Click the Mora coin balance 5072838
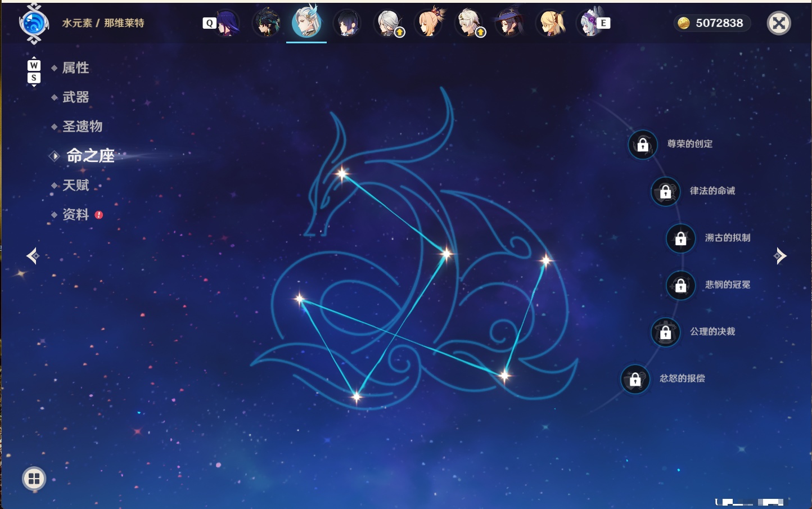 (711, 23)
